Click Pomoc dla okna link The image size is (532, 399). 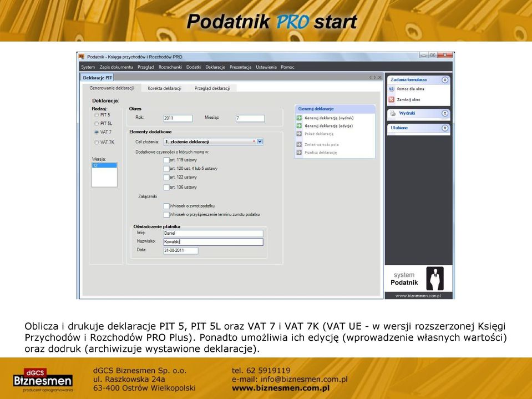coord(411,89)
